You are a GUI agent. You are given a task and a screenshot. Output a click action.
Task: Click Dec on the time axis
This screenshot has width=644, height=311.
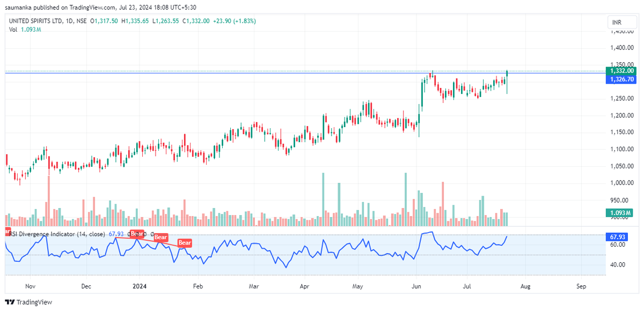(86, 286)
